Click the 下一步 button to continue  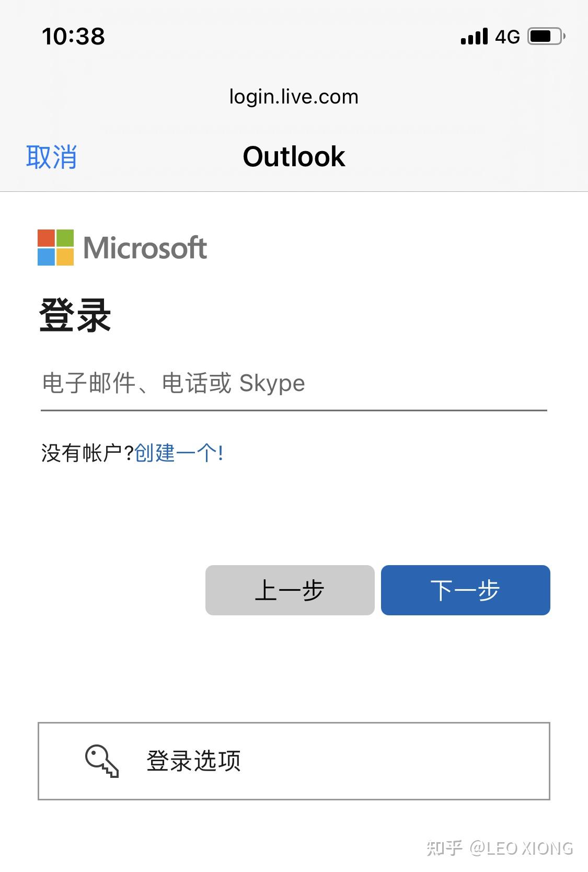pyautogui.click(x=465, y=590)
